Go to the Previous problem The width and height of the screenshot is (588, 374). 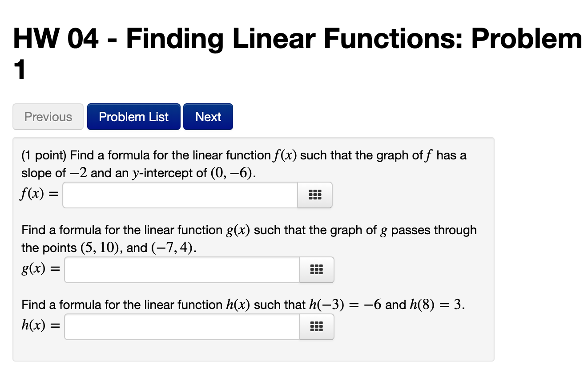coord(48,117)
